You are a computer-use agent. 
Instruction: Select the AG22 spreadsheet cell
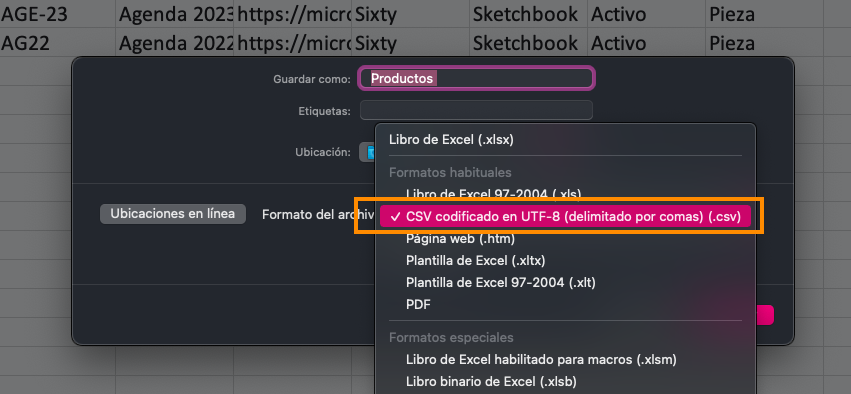(x=58, y=43)
